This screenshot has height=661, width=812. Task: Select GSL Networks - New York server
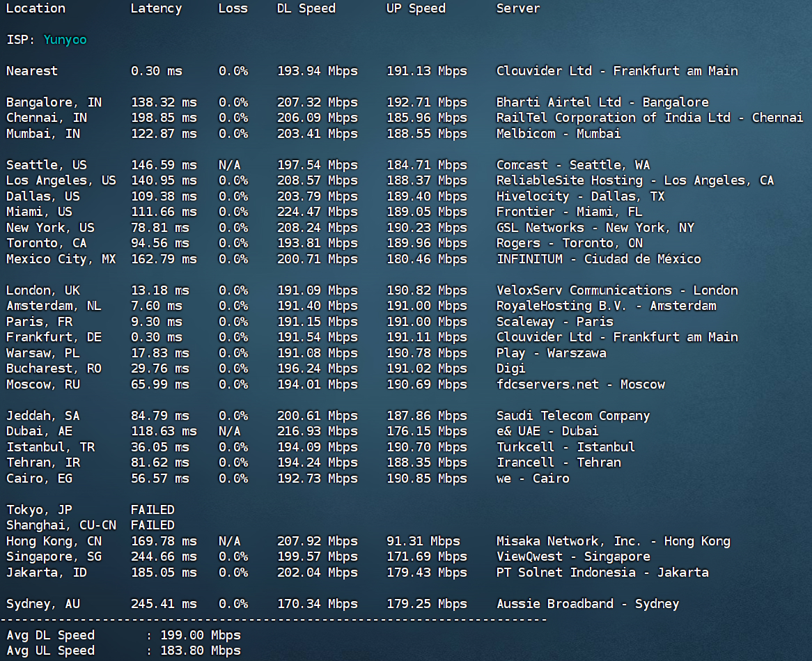coord(595,228)
